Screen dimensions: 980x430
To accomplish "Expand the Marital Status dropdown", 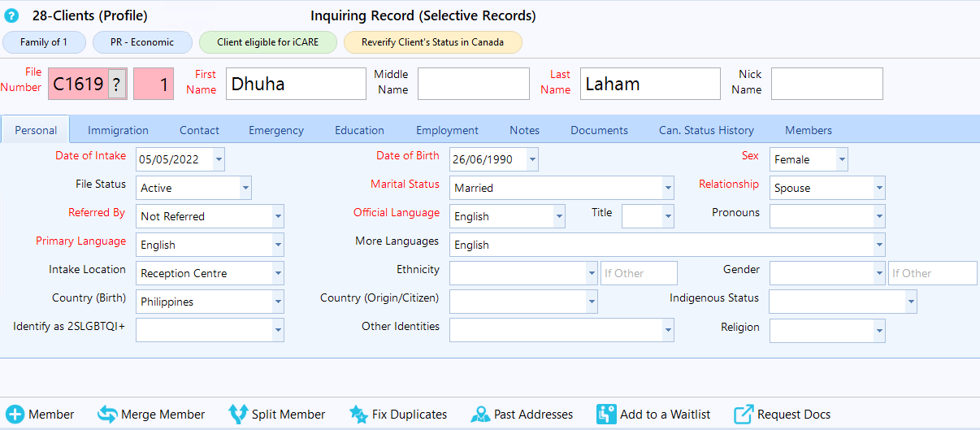I will (x=668, y=188).
